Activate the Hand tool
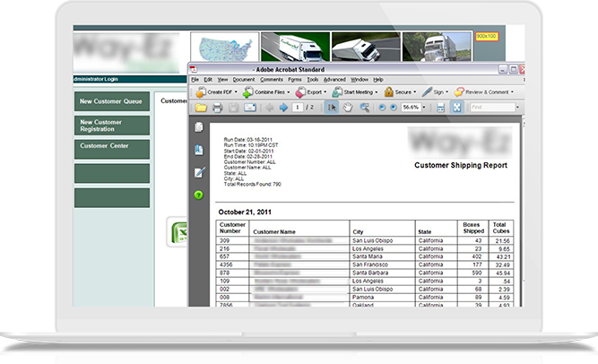The height and width of the screenshot is (364, 598). coord(348,108)
